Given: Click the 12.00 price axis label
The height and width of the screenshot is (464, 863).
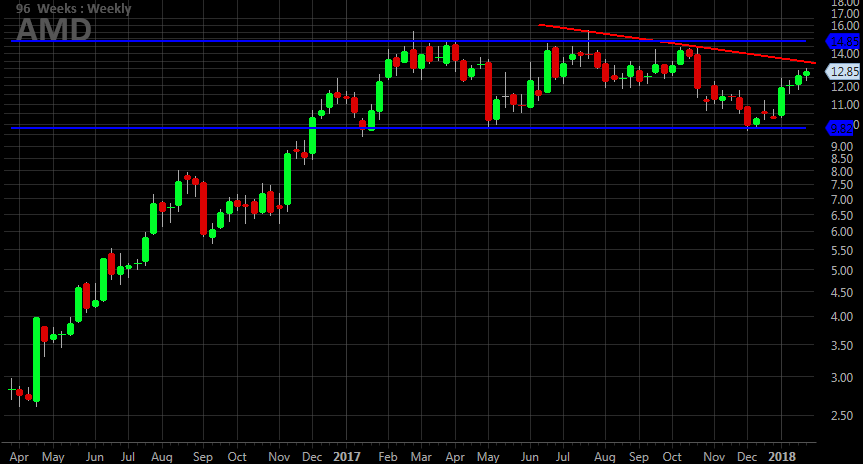Looking at the screenshot, I should tap(845, 87).
